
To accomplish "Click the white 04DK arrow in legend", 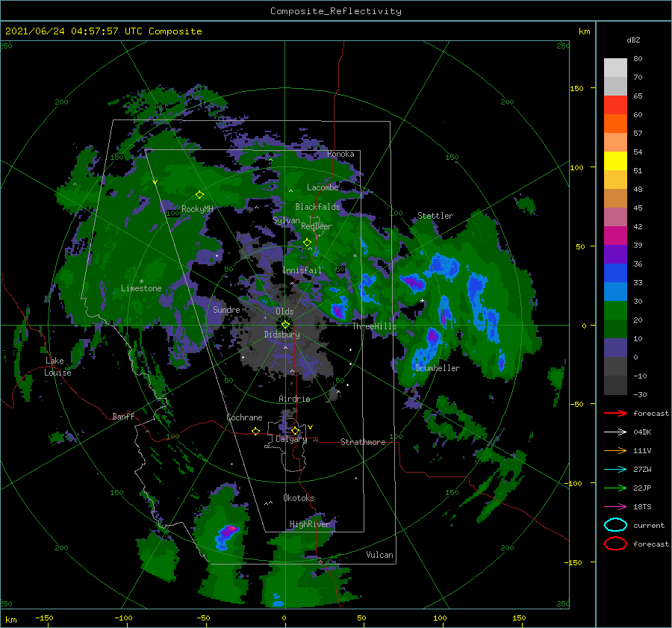I will [615, 432].
